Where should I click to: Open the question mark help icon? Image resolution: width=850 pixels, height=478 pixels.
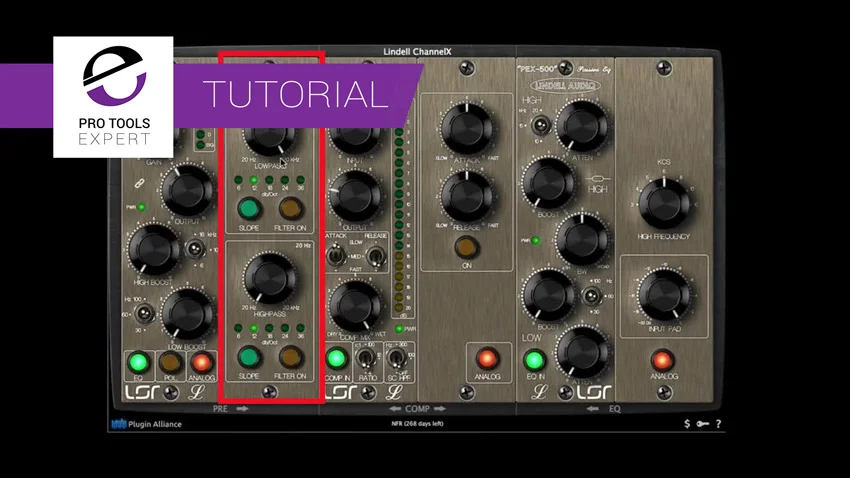718,424
